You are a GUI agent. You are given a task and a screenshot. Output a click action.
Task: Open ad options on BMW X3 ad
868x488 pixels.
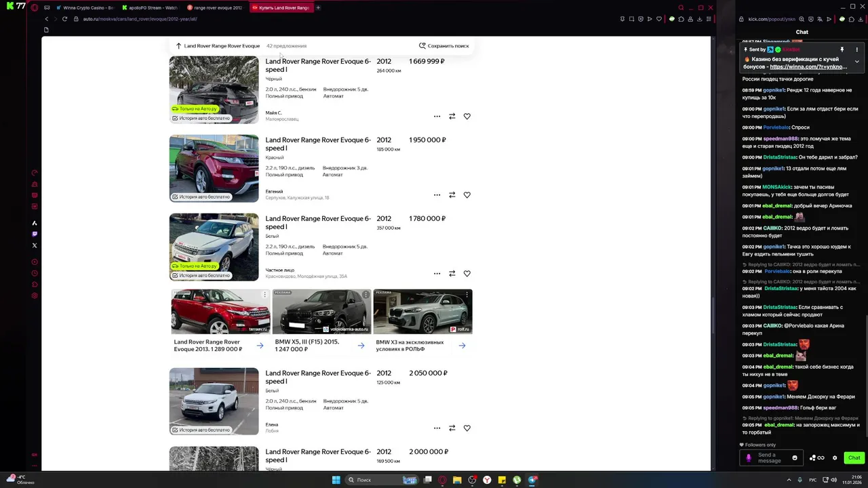click(467, 295)
